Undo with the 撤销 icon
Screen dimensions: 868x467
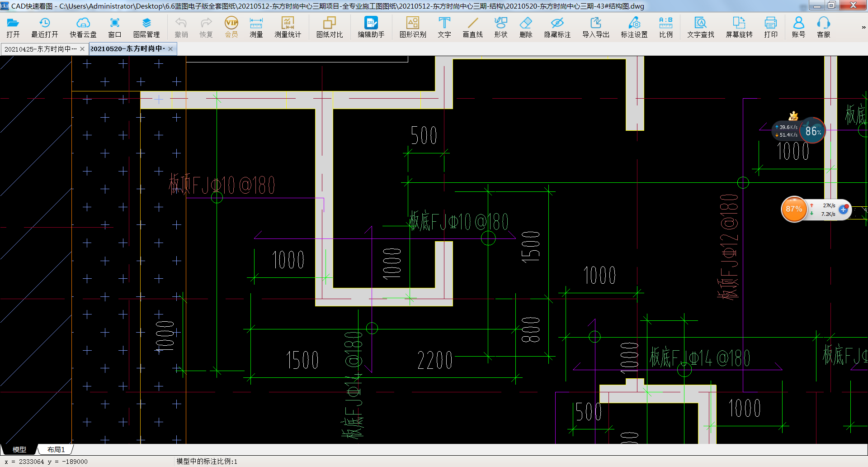[181, 28]
